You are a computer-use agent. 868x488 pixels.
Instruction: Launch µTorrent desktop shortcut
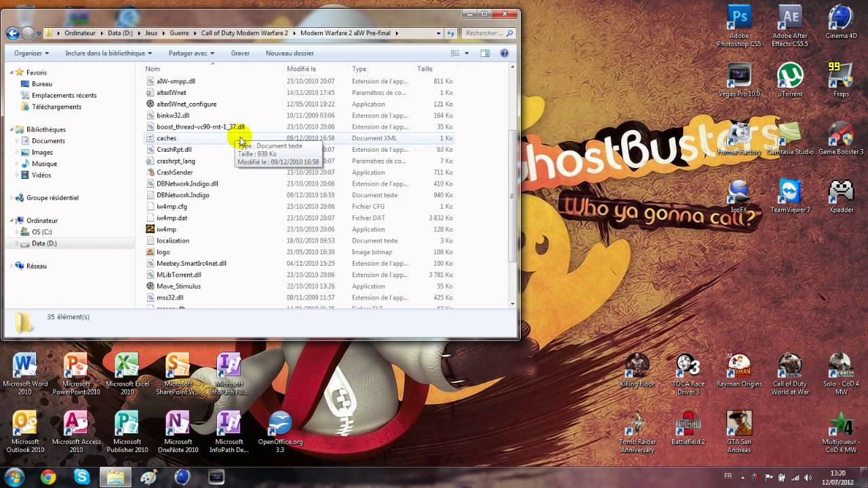pyautogui.click(x=790, y=80)
